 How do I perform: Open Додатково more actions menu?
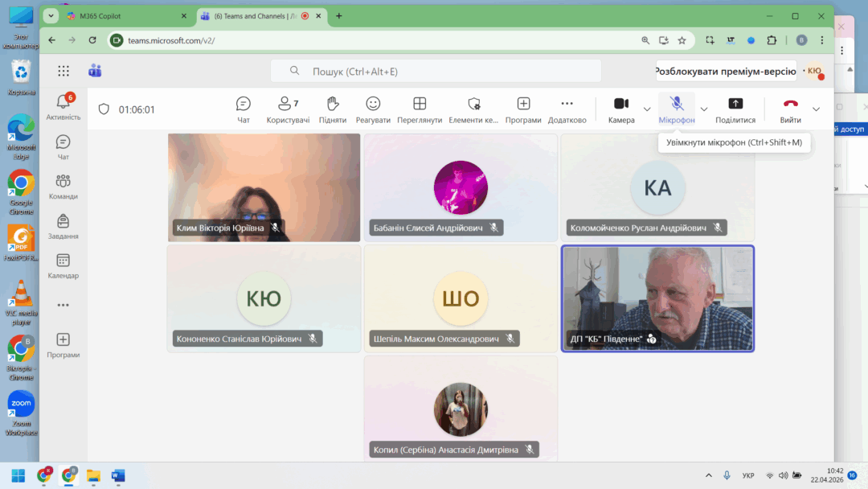567,109
